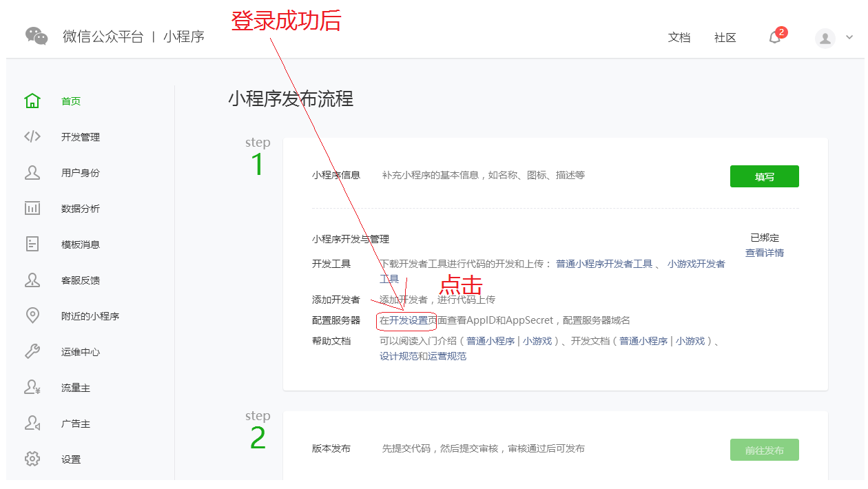Viewport: 868px width, 489px height.
Task: Open 客服反馈 sidebar entry
Action: 81,280
